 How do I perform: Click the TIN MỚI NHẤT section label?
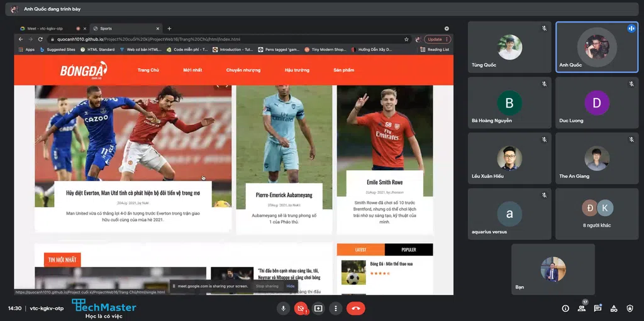[62, 260]
